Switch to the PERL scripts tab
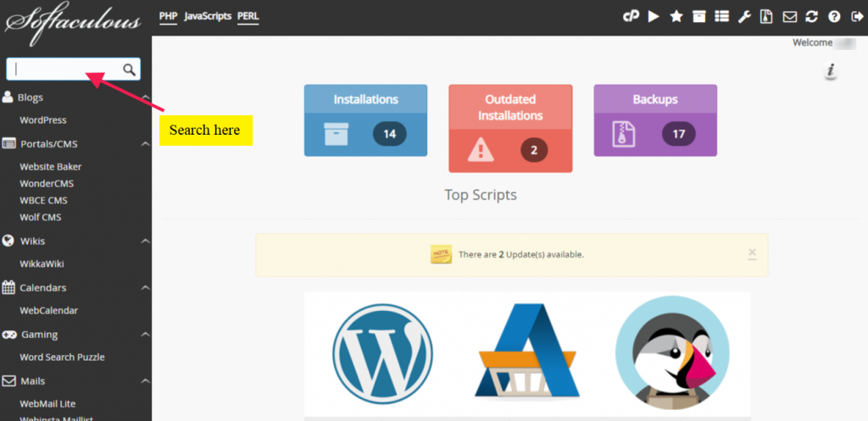868x421 pixels. pos(248,16)
